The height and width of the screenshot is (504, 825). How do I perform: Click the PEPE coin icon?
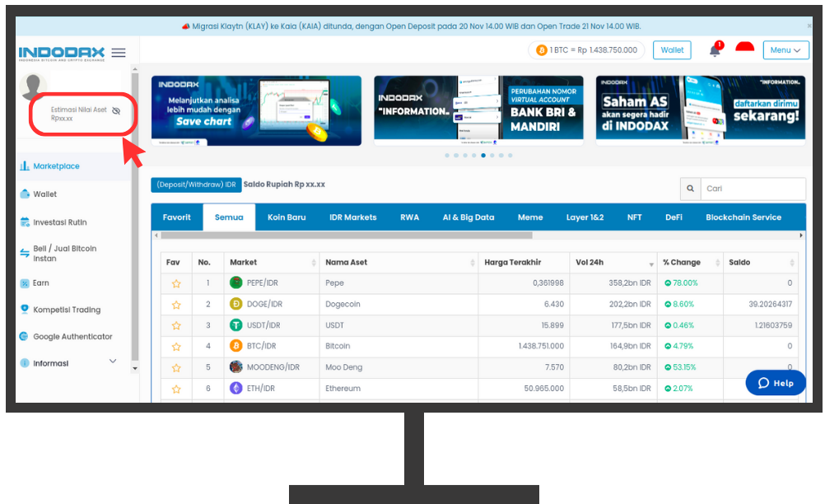[x=235, y=282]
